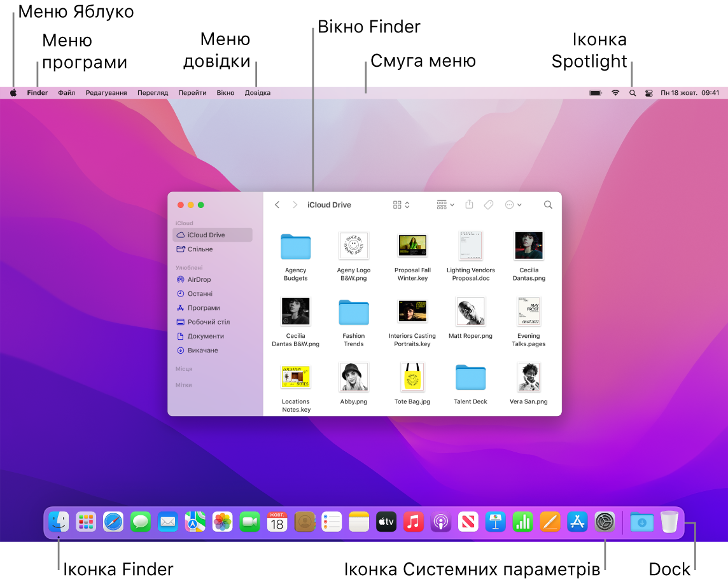The width and height of the screenshot is (728, 584).
Task: Open the Apple menu
Action: coord(13,92)
